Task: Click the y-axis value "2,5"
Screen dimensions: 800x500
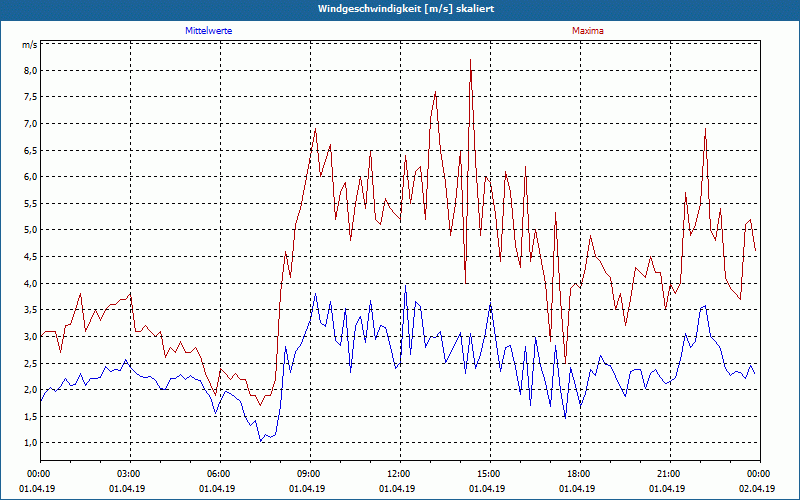Action: (x=32, y=363)
